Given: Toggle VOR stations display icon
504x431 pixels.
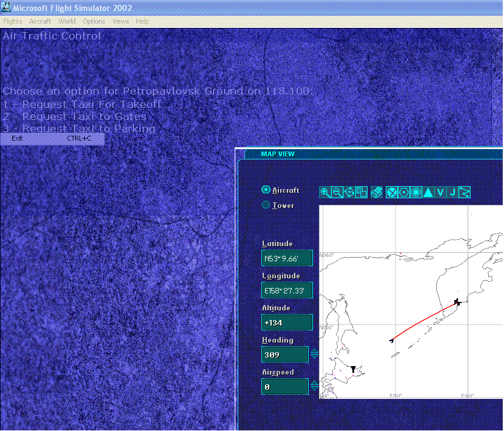Looking at the screenshot, I should 403,192.
